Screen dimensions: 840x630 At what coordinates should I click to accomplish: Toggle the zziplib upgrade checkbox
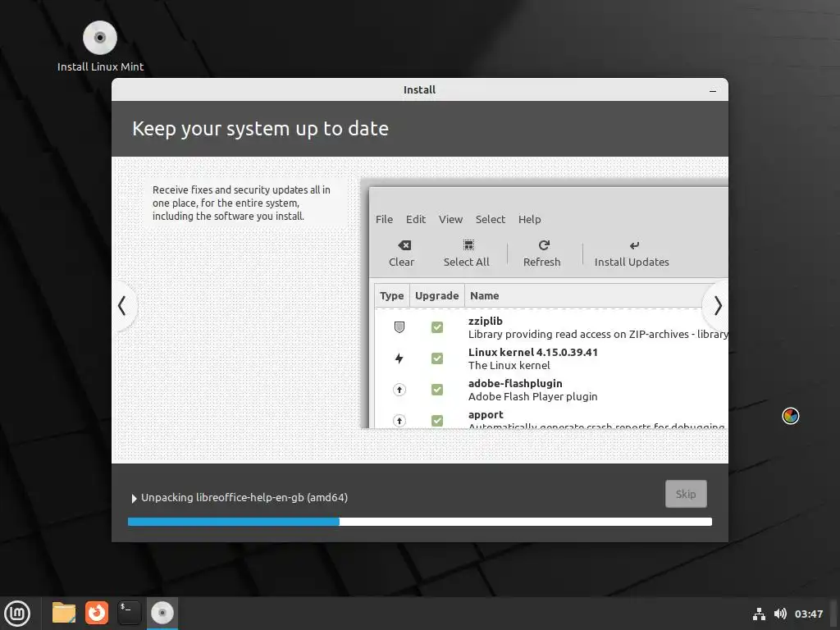tap(437, 326)
